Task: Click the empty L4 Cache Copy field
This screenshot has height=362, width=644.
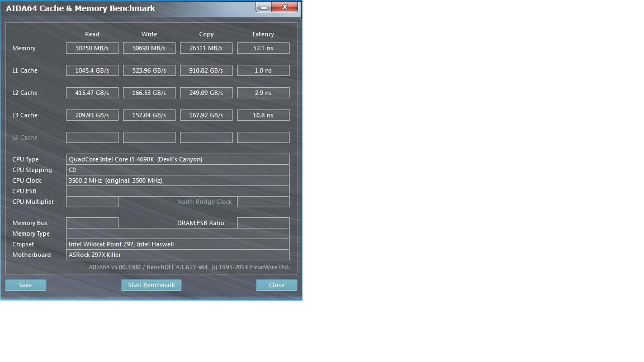Action: 206,137
